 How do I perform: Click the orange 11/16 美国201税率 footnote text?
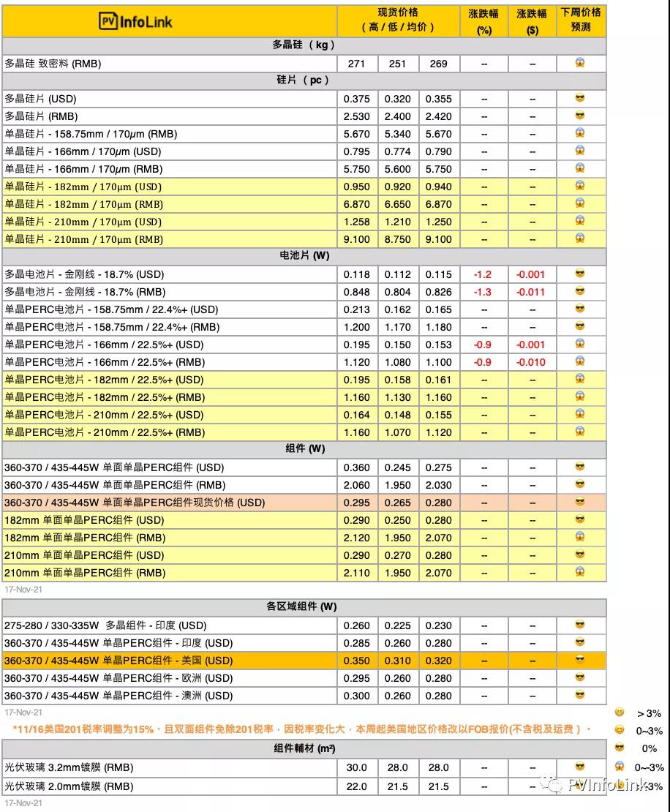tap(301, 729)
